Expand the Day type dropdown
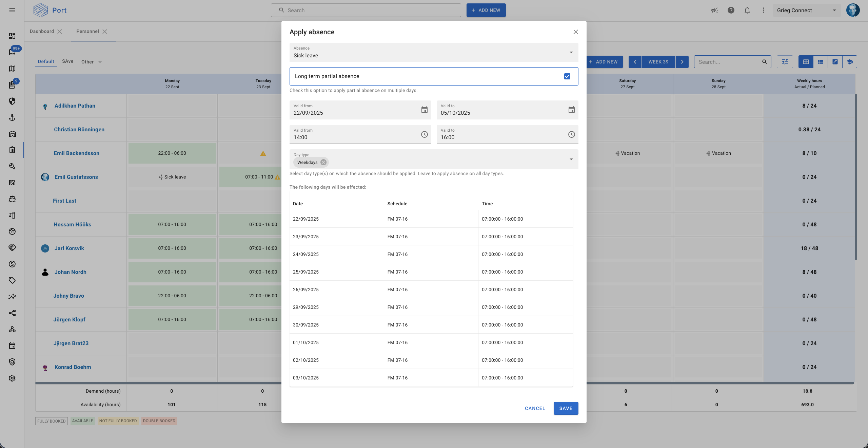 tap(571, 159)
